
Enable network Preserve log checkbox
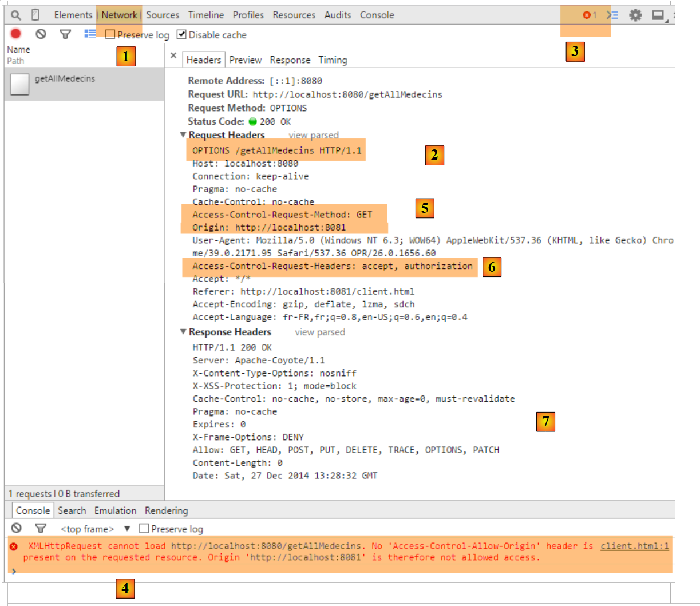pos(110,35)
